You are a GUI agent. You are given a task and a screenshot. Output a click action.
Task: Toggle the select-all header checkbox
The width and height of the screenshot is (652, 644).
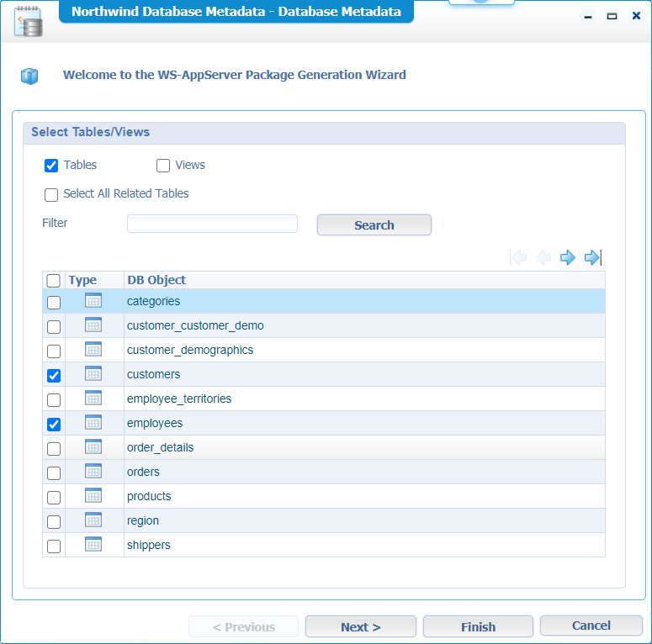[x=54, y=281]
